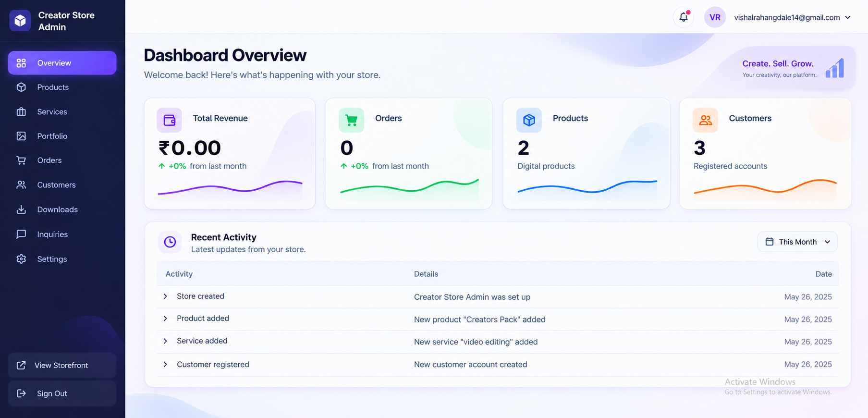Click the Settings gear icon
The image size is (868, 418).
pyautogui.click(x=21, y=259)
